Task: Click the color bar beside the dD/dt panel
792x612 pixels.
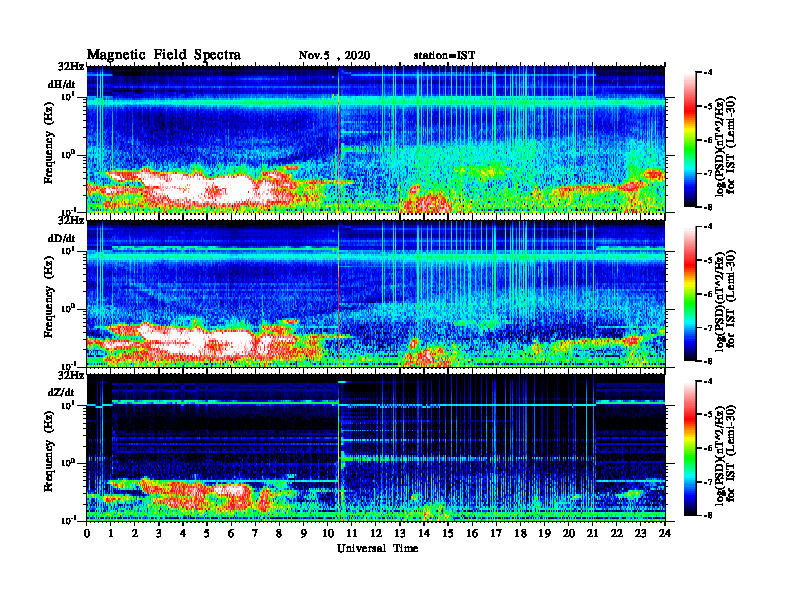Action: pos(690,294)
